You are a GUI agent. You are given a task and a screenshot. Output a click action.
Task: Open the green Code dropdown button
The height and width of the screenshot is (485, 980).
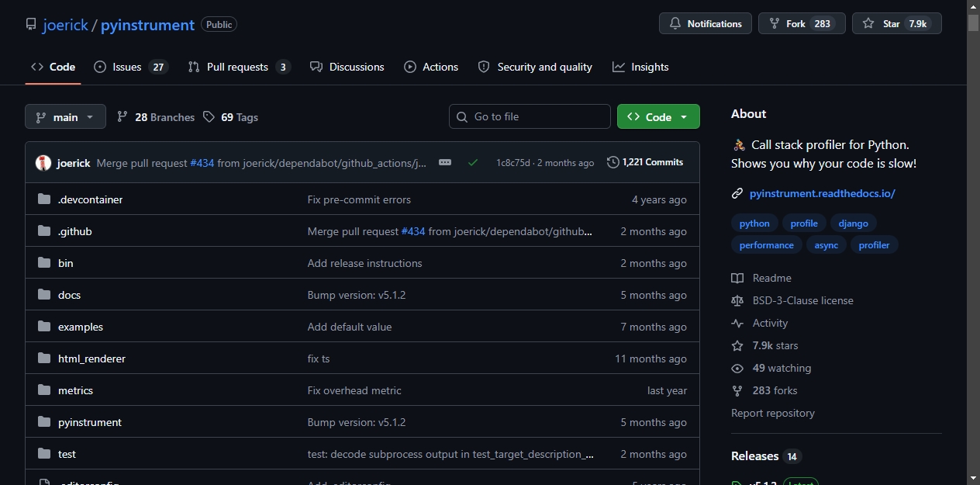tap(658, 116)
